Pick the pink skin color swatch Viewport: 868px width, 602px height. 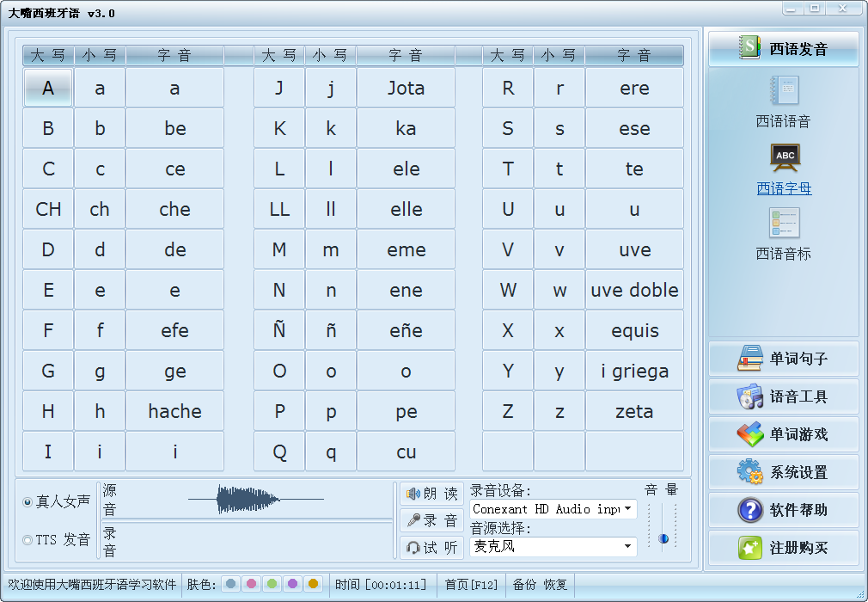coord(251,584)
